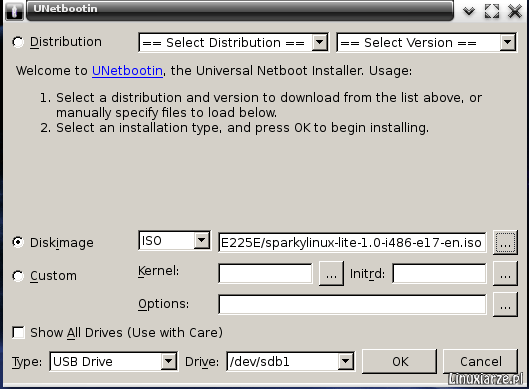Click the Cancel button
This screenshot has width=529, height=389.
click(480, 362)
